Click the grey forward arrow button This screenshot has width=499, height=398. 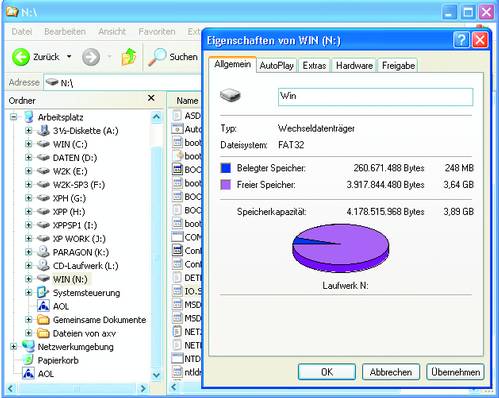[x=91, y=57]
